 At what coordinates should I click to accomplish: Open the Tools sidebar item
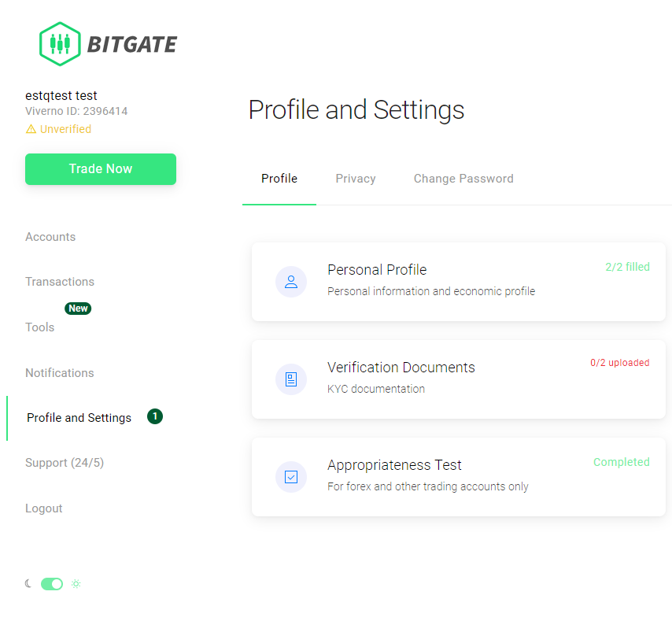pos(40,327)
